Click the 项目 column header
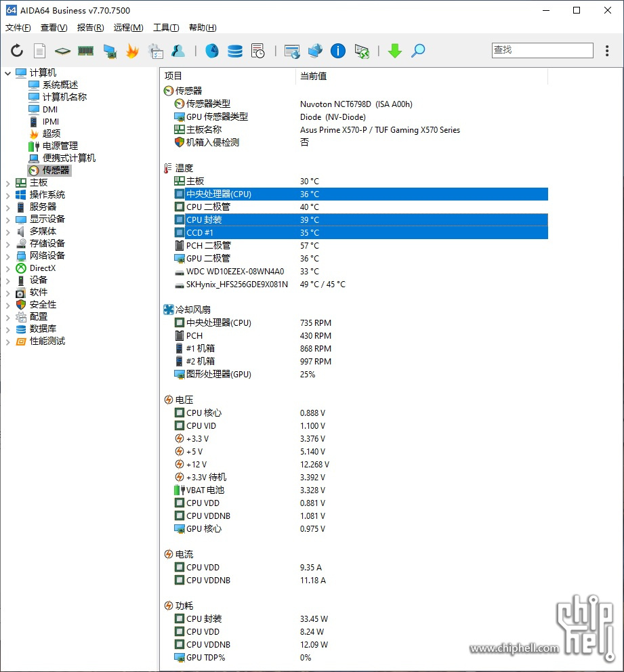Viewport: 624px width, 672px height. click(x=228, y=77)
